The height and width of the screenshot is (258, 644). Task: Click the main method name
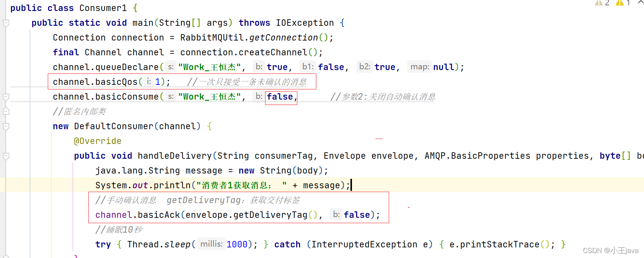143,23
